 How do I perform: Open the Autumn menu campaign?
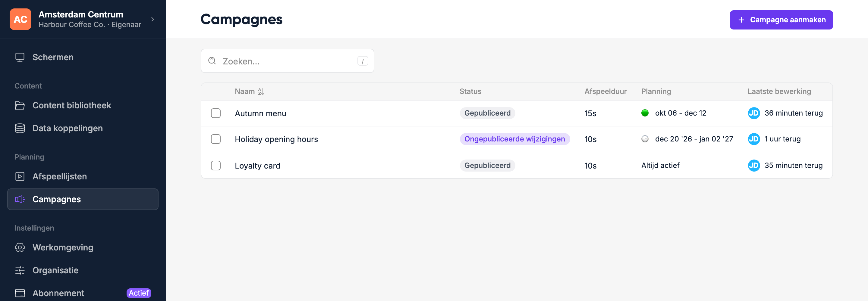tap(260, 113)
